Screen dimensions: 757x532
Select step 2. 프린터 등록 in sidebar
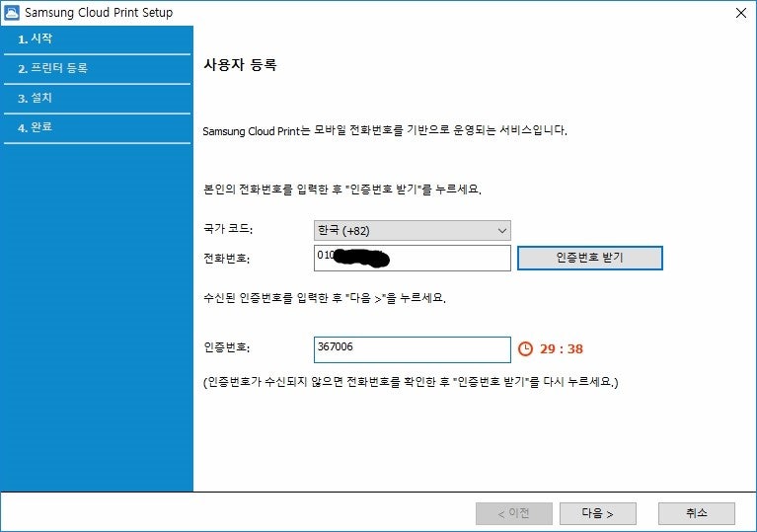[x=97, y=68]
